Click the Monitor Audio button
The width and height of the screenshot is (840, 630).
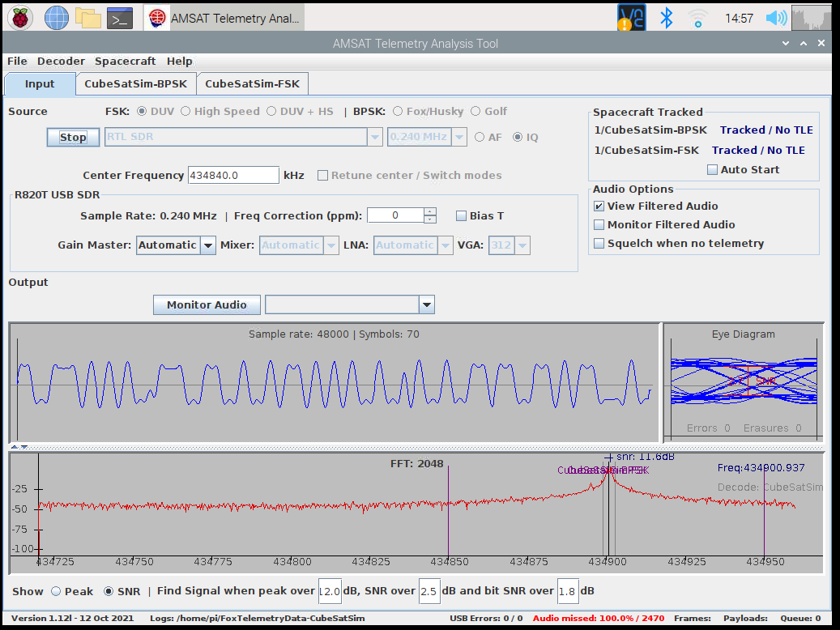[207, 304]
